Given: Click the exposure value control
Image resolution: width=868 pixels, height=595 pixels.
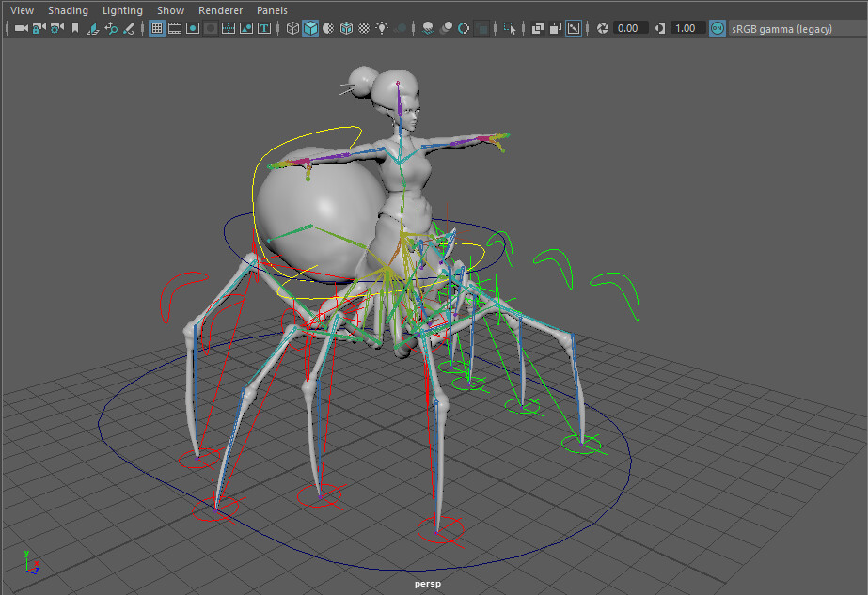Looking at the screenshot, I should [630, 28].
